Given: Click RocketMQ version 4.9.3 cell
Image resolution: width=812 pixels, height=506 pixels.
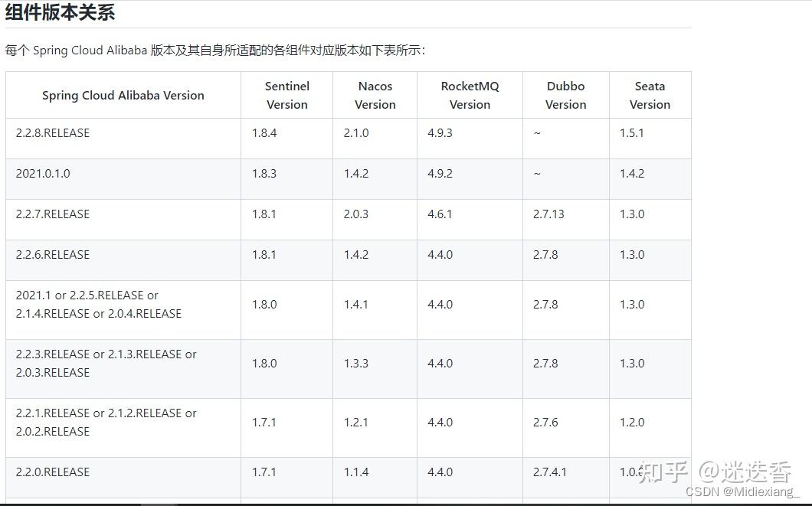Looking at the screenshot, I should coord(440,133).
